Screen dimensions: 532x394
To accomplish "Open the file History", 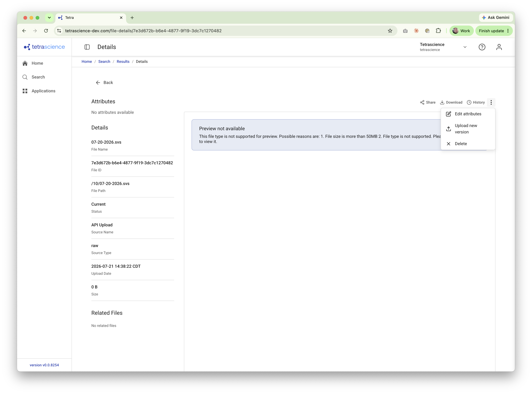I will click(x=476, y=102).
